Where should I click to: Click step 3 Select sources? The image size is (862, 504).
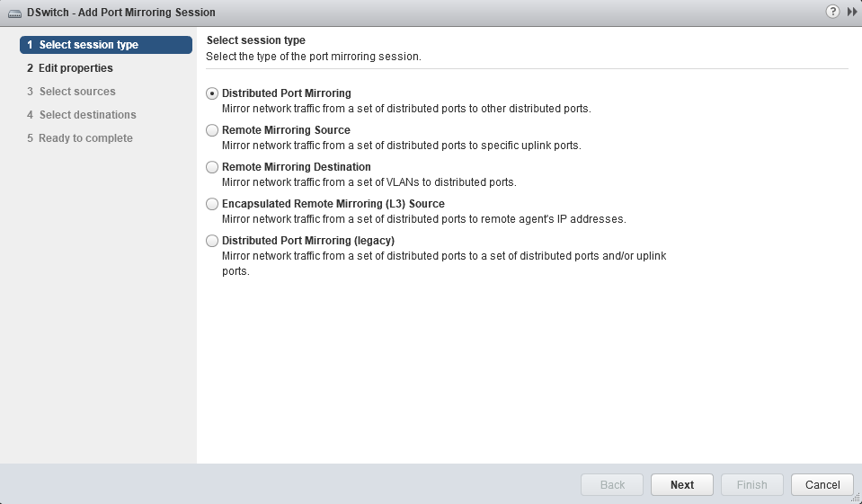click(x=76, y=92)
